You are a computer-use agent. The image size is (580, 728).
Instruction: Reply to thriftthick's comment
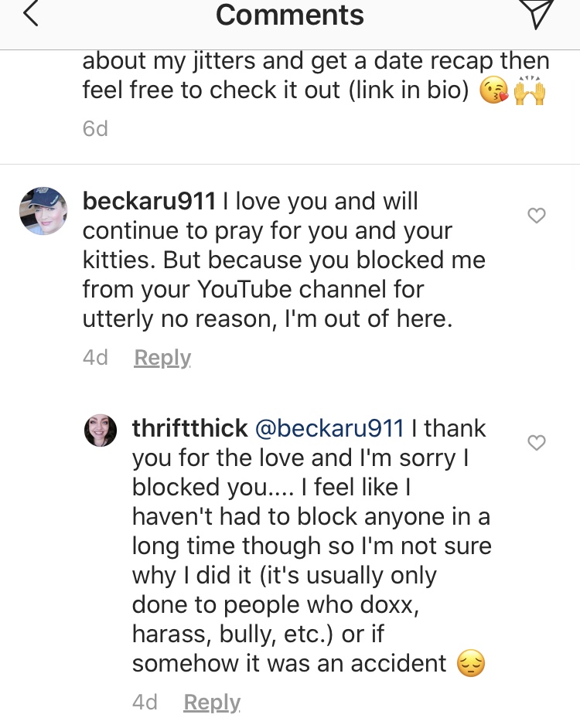point(212,702)
